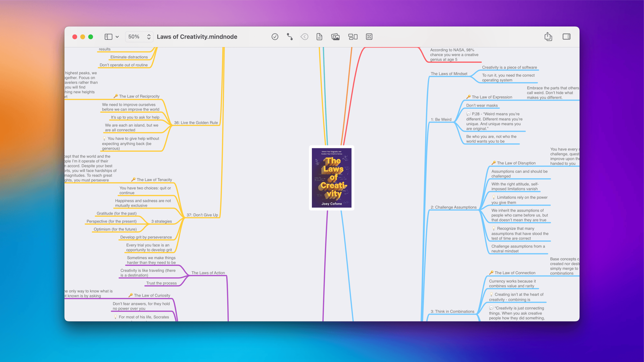
Task: Click the key emoji on Law of Curiosity
Action: click(x=131, y=295)
